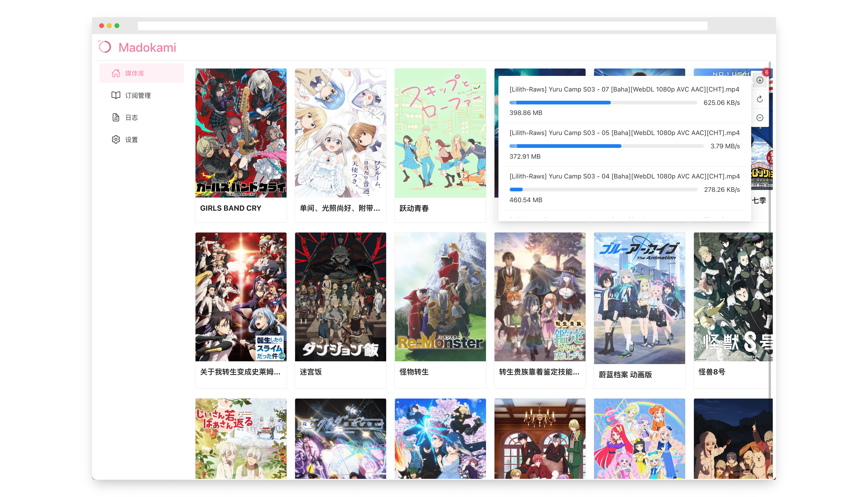868x497 pixels.
Task: Open the 迷宫饭 poster thumbnail
Action: pos(340,297)
